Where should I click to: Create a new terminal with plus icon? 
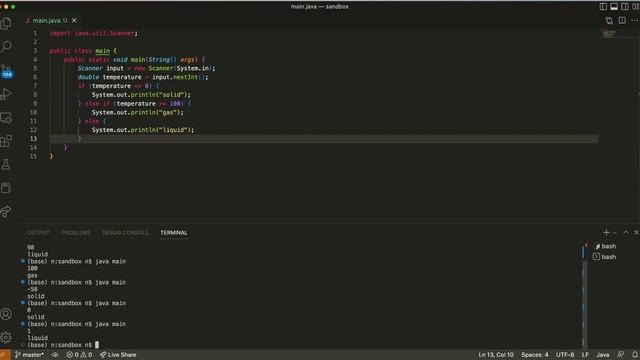[606, 232]
